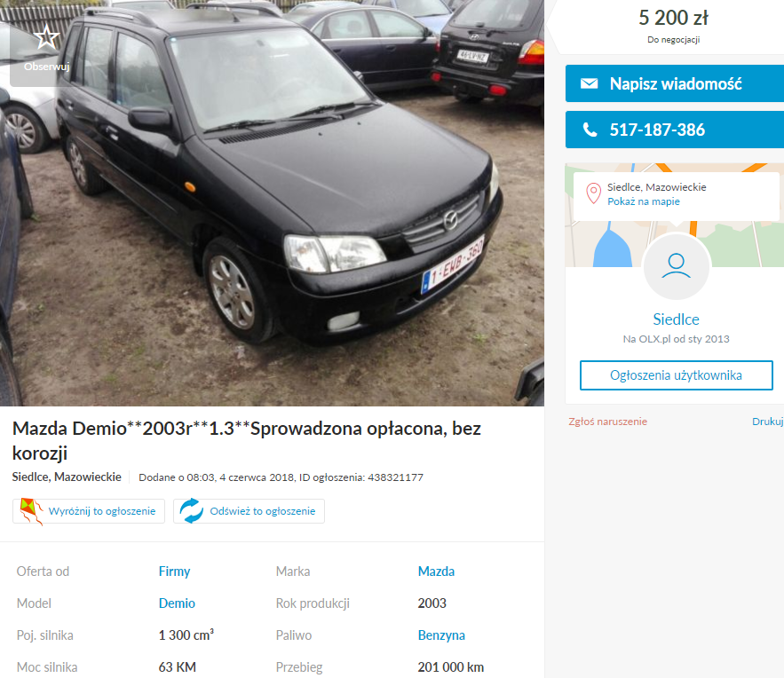This screenshot has height=678, width=784.
Task: Report the listing with Zgłoś naruszenie
Action: click(x=607, y=422)
